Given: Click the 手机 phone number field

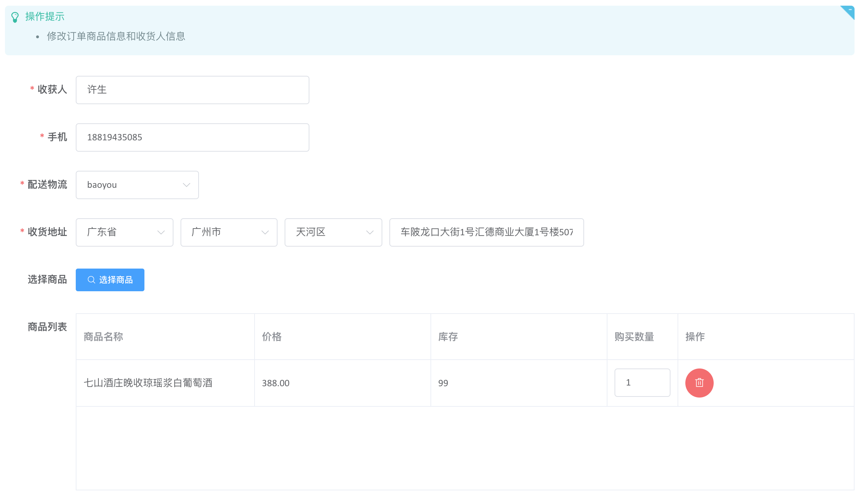Looking at the screenshot, I should (192, 137).
